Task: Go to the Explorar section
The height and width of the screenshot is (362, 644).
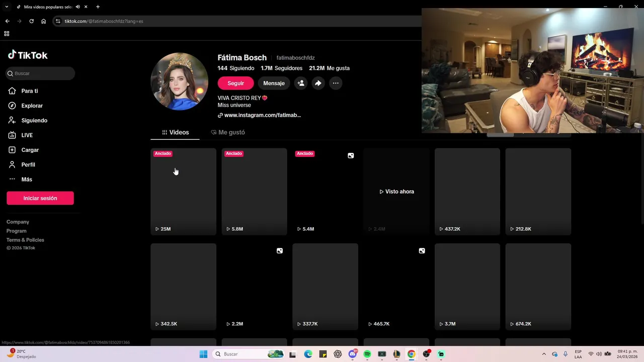Action: pos(26,106)
